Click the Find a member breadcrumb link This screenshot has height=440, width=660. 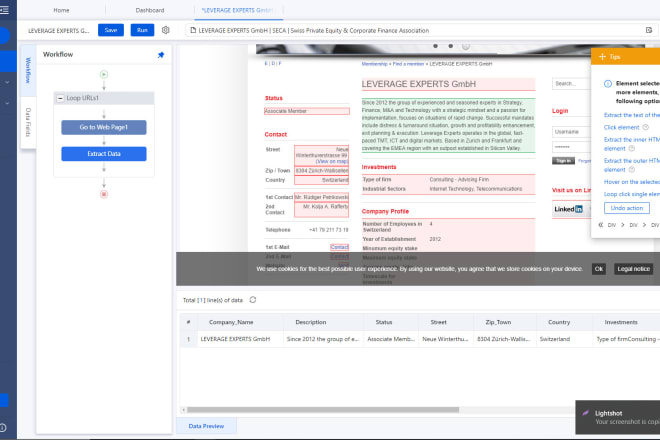coord(408,64)
